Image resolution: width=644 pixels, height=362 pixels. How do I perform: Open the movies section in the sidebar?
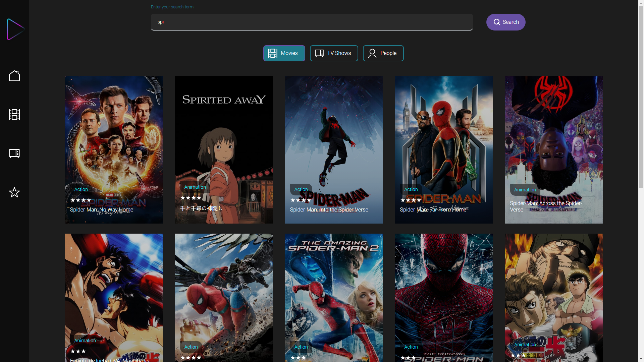[x=14, y=115]
